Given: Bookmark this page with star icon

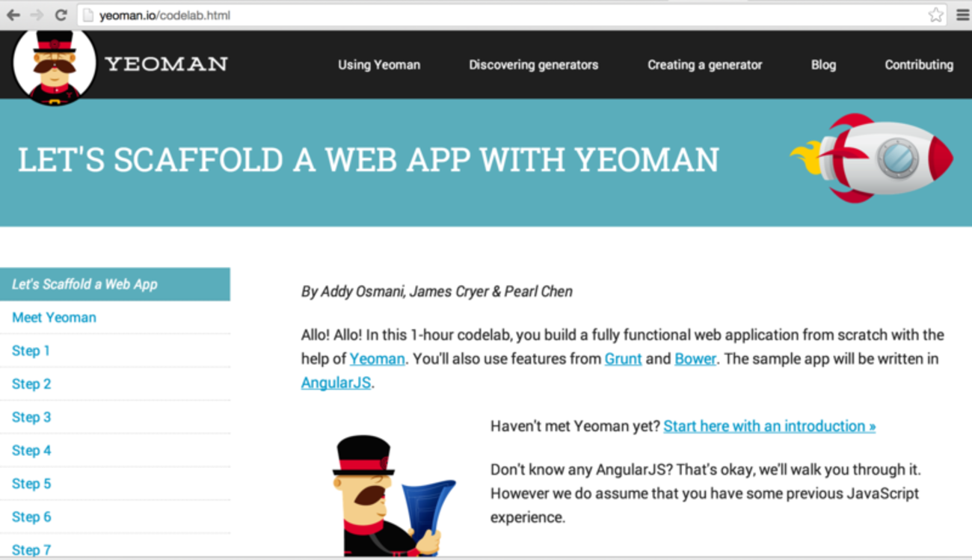Looking at the screenshot, I should (935, 15).
